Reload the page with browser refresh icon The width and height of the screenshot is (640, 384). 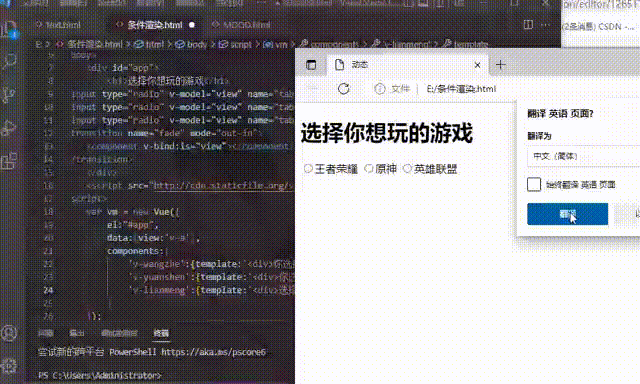(344, 89)
